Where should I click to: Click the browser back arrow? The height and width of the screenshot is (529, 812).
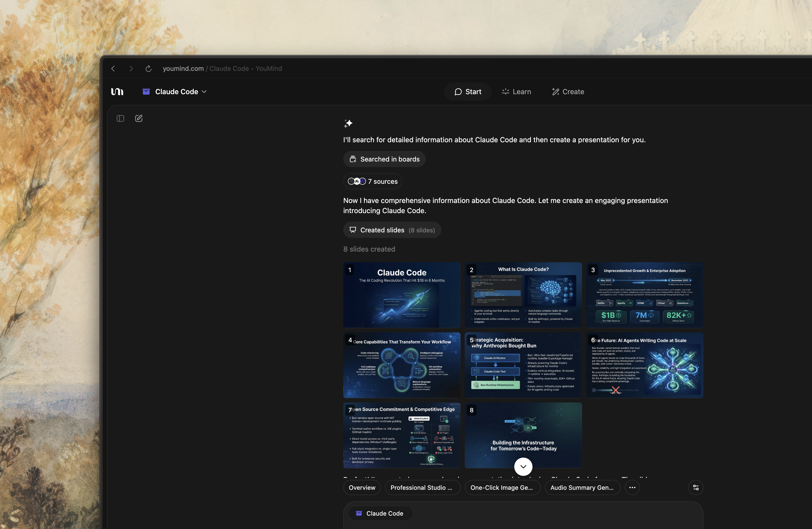pos(113,69)
